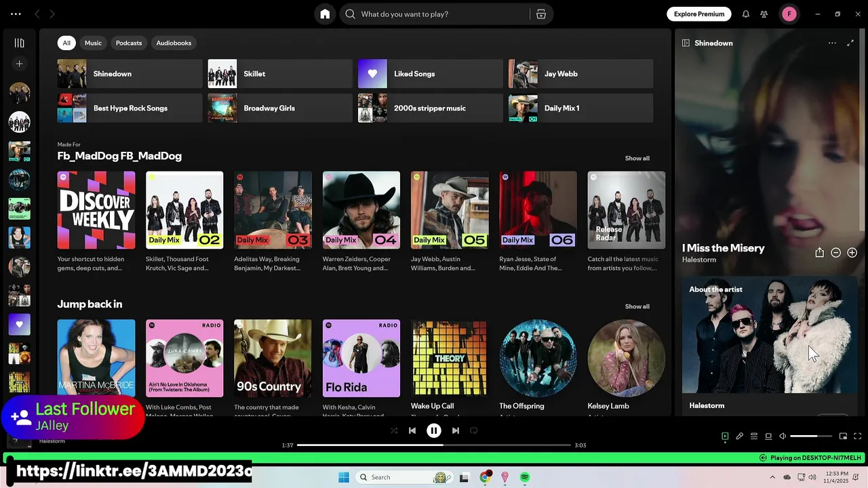Image resolution: width=868 pixels, height=488 pixels.
Task: Open the notifications bell
Action: [746, 14]
